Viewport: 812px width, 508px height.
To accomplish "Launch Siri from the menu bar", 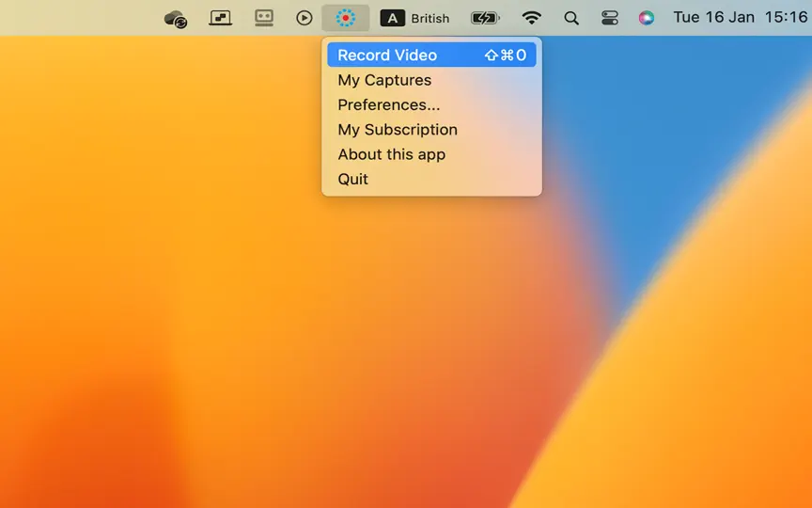I will point(646,18).
